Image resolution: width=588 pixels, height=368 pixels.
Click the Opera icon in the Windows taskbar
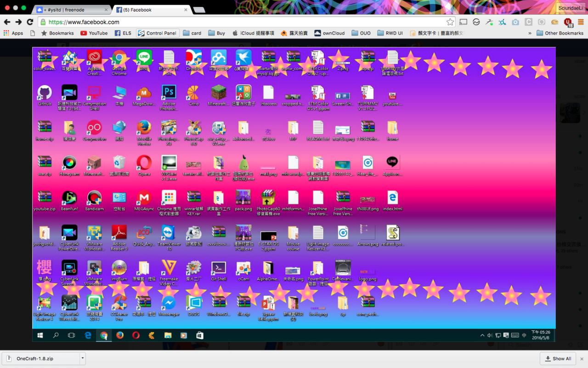[136, 335]
